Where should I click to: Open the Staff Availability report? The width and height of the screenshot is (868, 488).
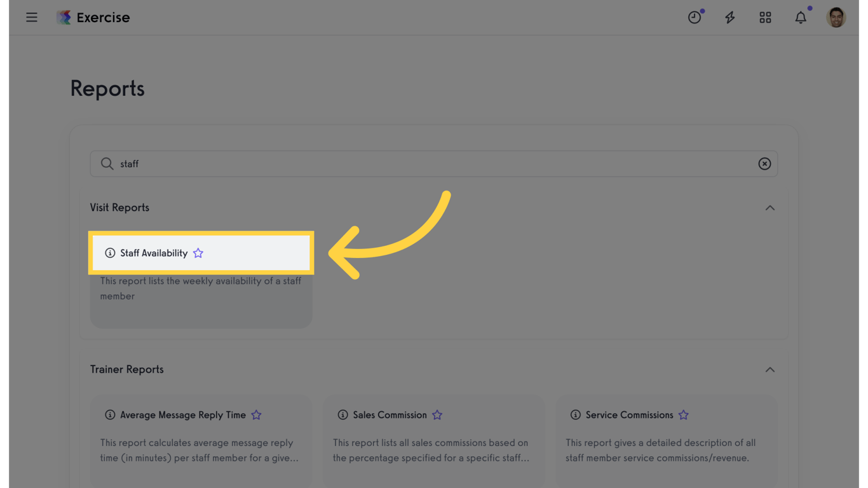pos(154,253)
